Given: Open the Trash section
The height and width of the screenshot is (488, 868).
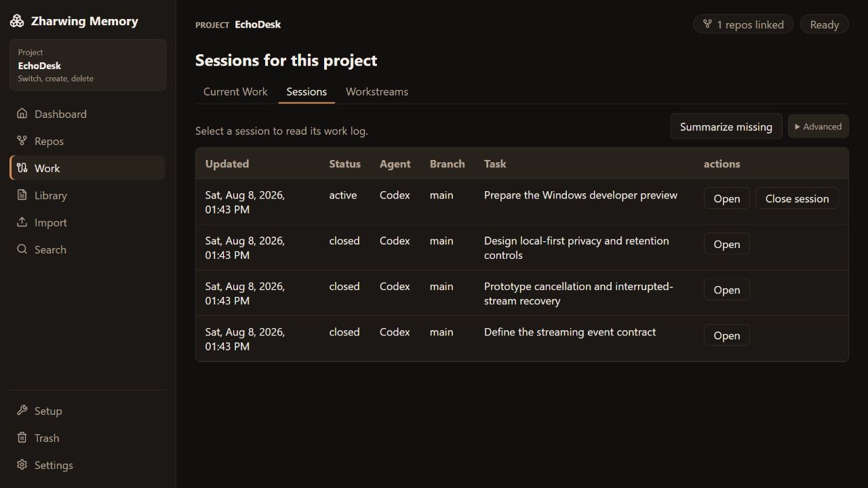Looking at the screenshot, I should coord(87,438).
